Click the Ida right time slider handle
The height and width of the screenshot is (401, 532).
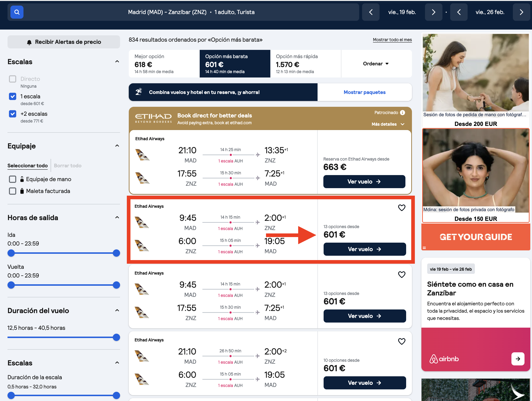(x=116, y=253)
